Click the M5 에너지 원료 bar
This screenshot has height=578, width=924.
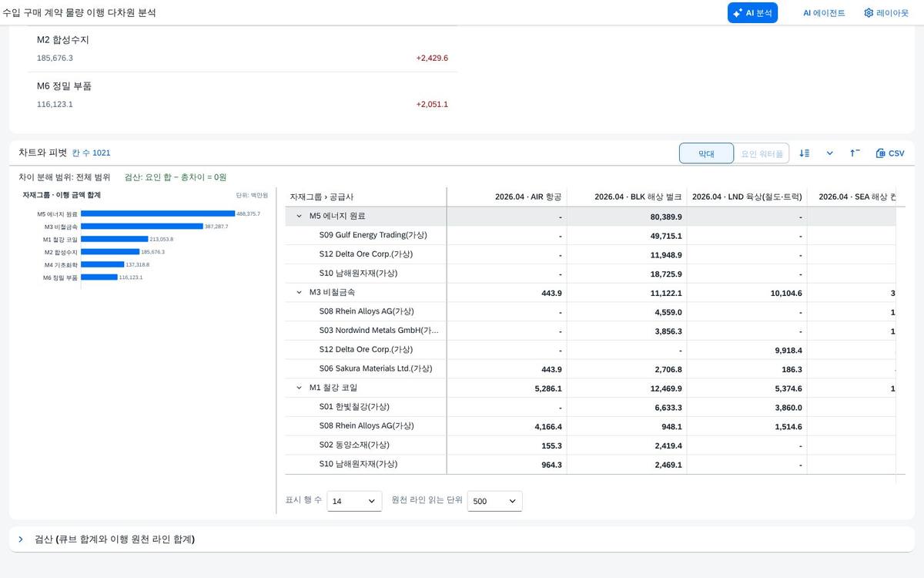click(x=158, y=213)
